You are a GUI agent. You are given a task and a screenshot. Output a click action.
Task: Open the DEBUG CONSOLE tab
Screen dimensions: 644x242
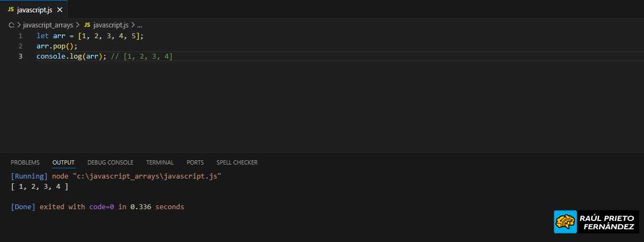[x=110, y=162]
